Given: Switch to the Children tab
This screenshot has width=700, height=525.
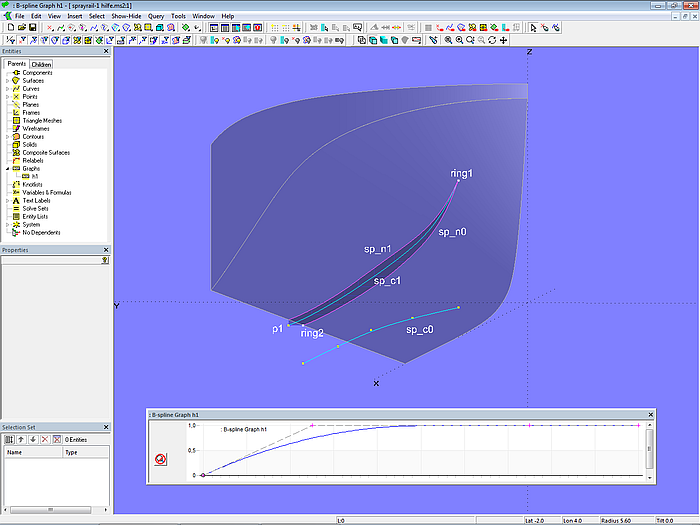Looking at the screenshot, I should click(40, 64).
